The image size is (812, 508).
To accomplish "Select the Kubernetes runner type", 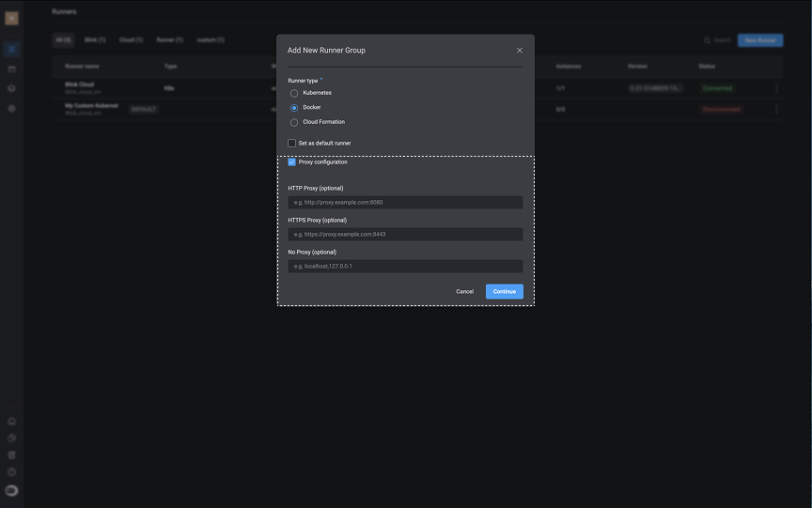I will coord(294,93).
